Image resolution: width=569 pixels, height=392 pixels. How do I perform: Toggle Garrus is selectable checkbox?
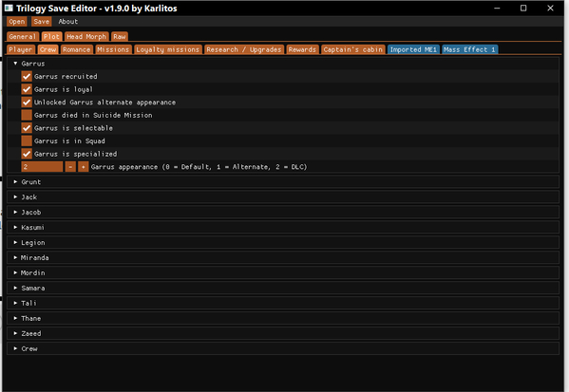[x=27, y=128]
